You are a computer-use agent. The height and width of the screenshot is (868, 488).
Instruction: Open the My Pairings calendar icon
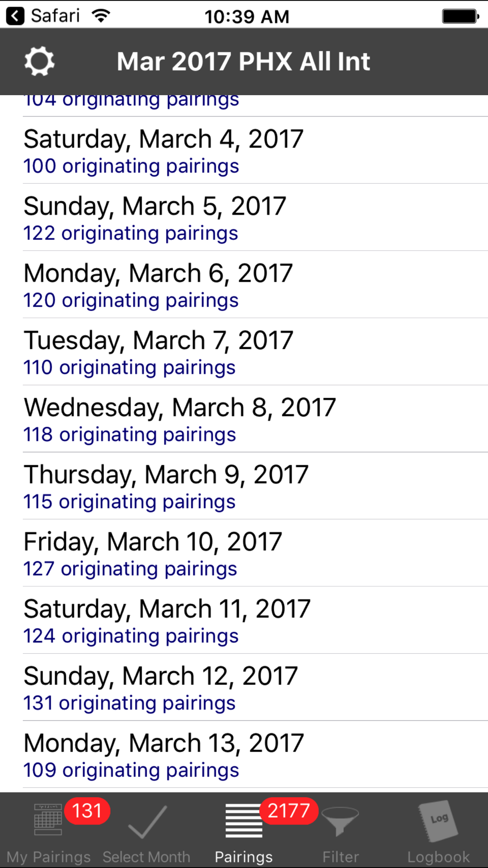[x=48, y=820]
